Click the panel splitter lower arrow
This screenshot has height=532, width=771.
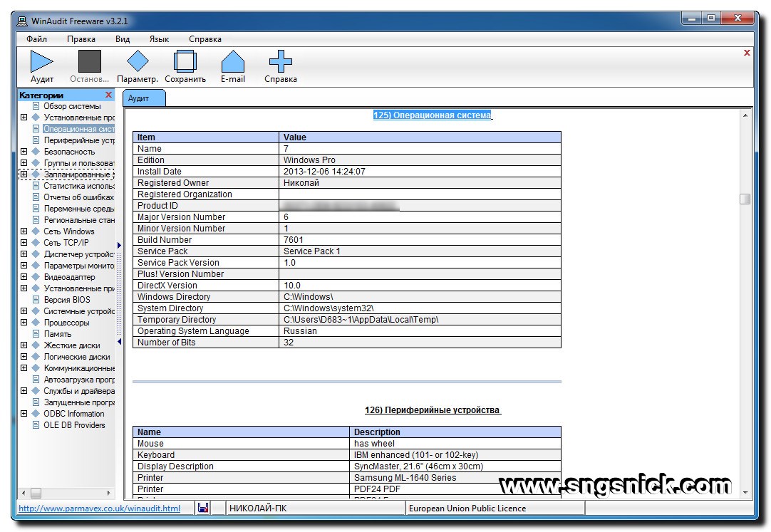(x=119, y=341)
